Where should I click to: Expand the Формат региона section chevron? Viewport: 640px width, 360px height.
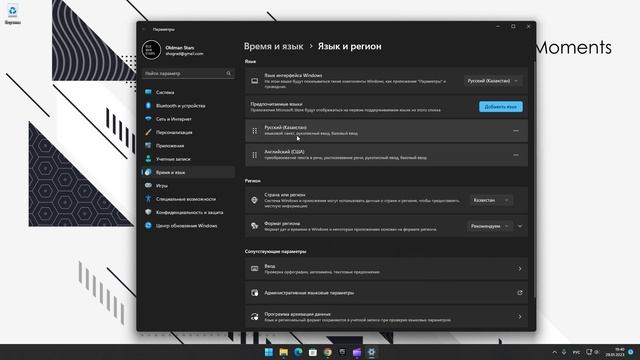click(520, 226)
